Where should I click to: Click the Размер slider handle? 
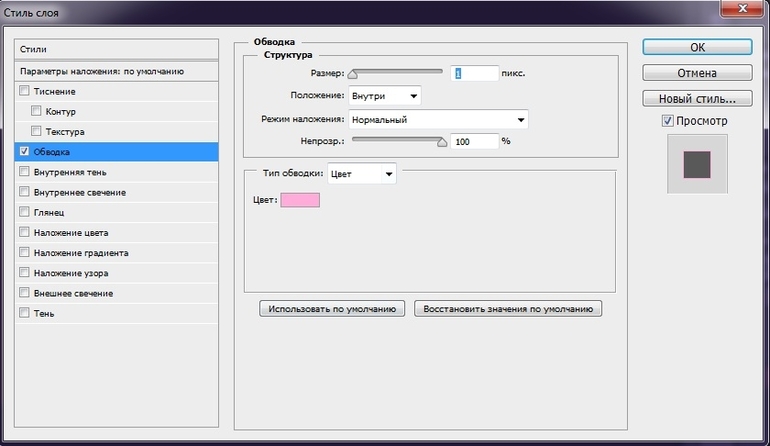point(352,75)
